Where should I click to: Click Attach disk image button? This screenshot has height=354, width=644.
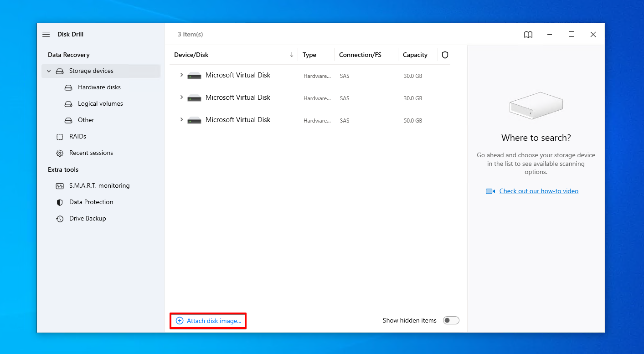209,321
